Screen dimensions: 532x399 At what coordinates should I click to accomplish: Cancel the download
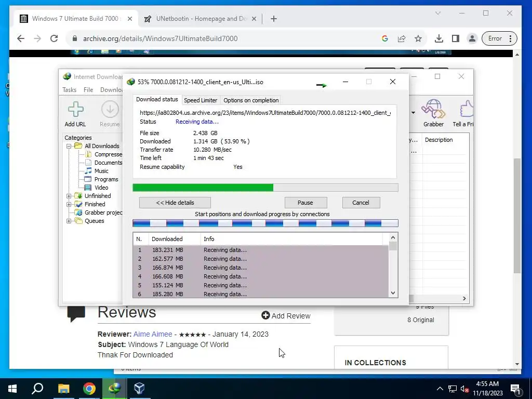[x=361, y=203]
